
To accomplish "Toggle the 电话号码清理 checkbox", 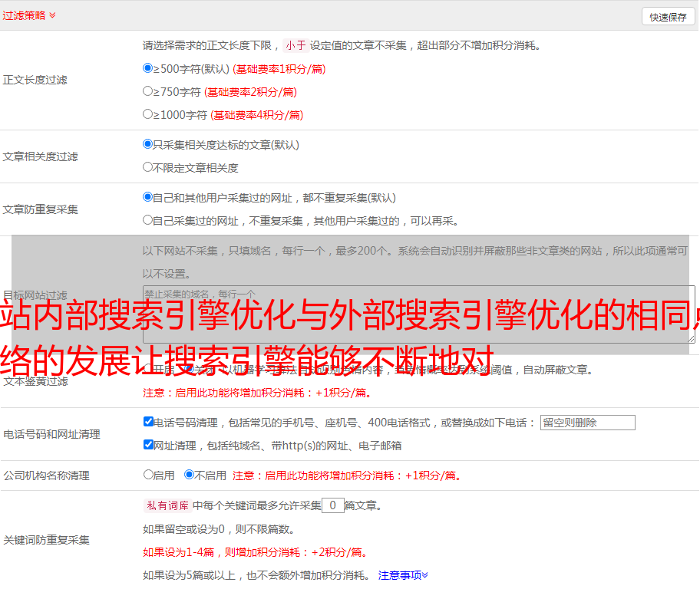I will [148, 422].
